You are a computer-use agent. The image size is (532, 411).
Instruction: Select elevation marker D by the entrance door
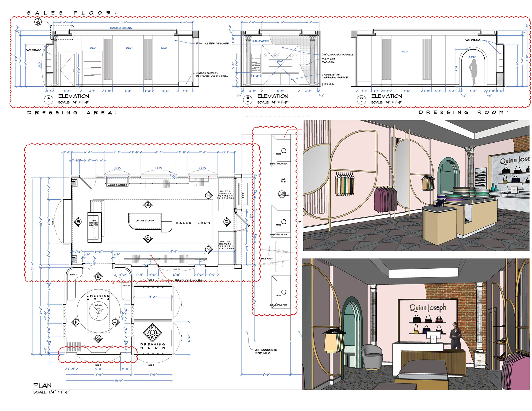click(227, 222)
